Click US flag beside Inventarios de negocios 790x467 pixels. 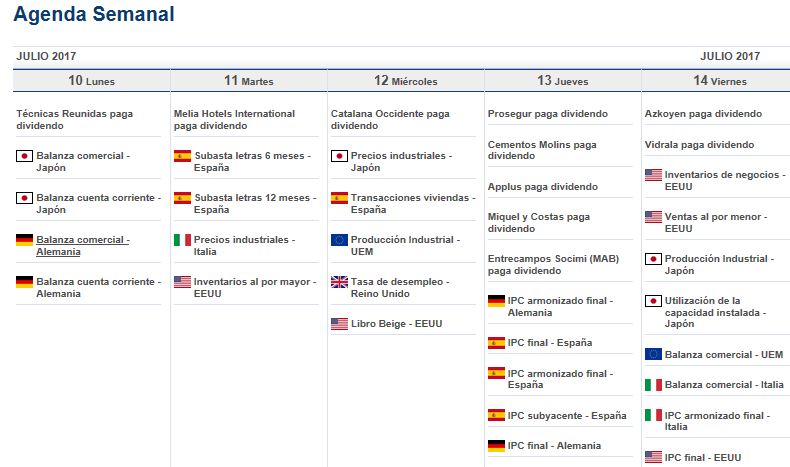click(x=653, y=175)
